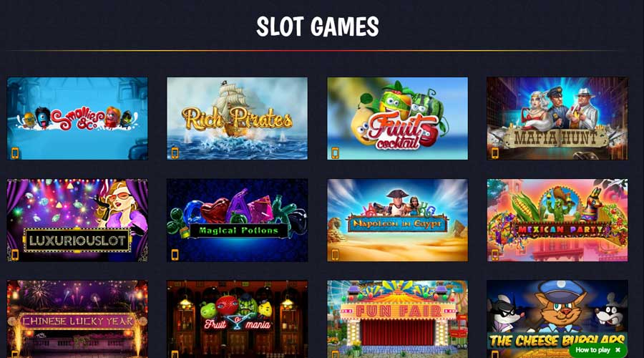
Task: Launch the Rich Pirates slot game
Action: coord(237,118)
